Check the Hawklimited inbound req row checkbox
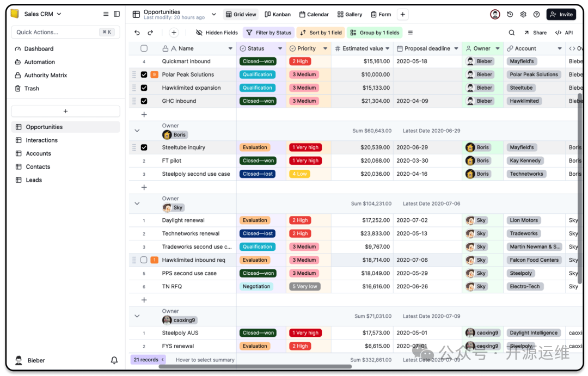The image size is (588, 376). (x=144, y=260)
